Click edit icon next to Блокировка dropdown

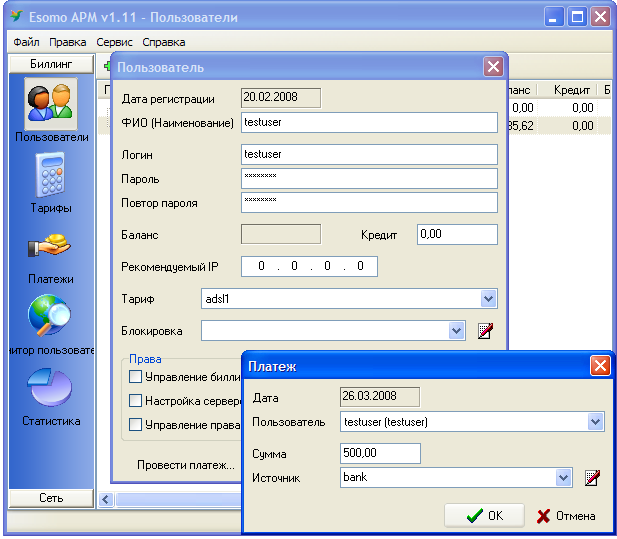(485, 331)
